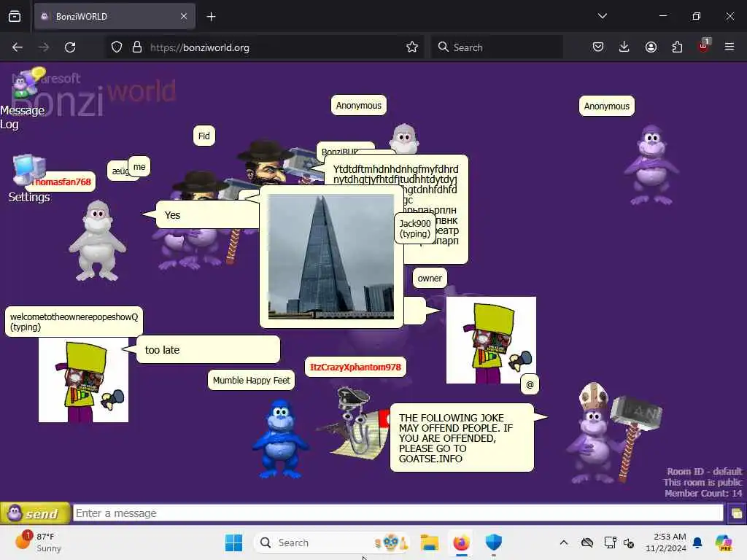Click the welcometotheownerepopeshowQ name tag
The image size is (747, 560).
[x=74, y=322]
